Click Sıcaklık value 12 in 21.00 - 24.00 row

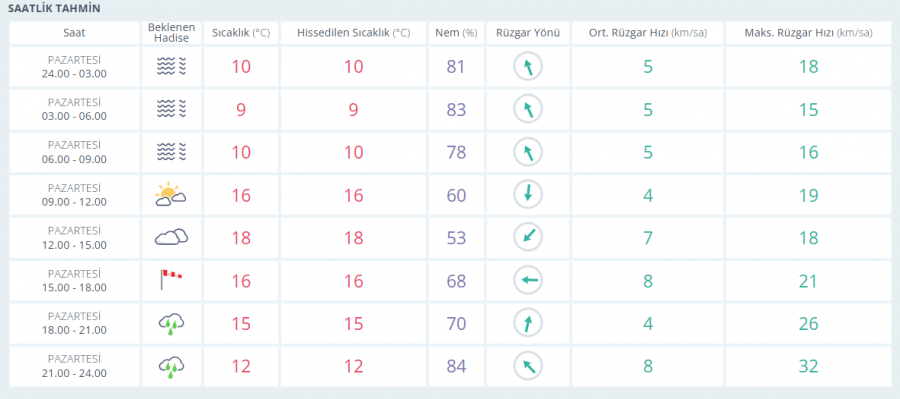[x=241, y=366]
